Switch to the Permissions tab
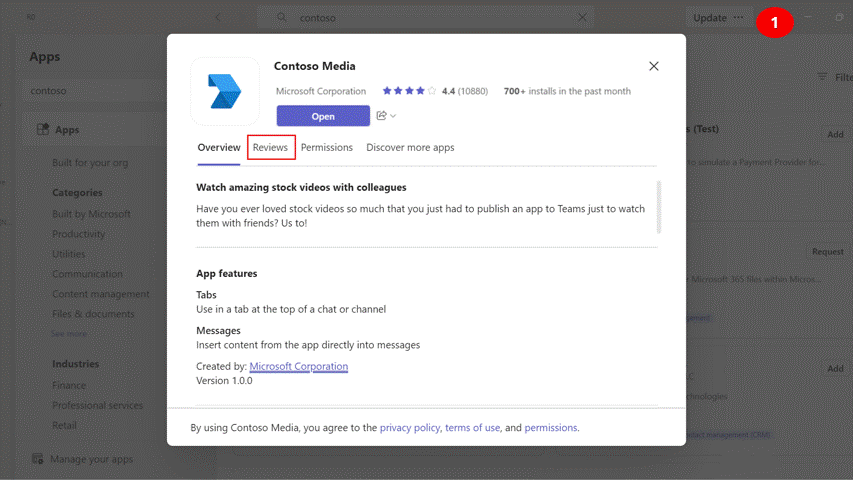This screenshot has width=853, height=480. [x=326, y=147]
